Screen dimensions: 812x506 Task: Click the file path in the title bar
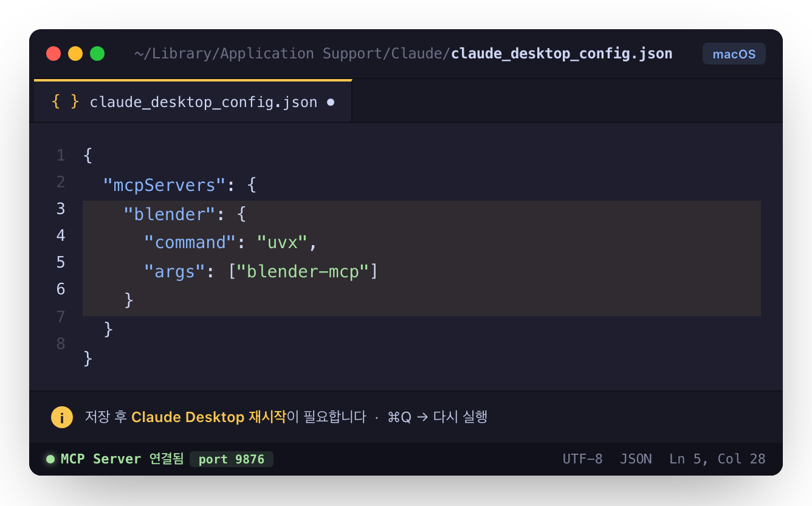(x=404, y=54)
